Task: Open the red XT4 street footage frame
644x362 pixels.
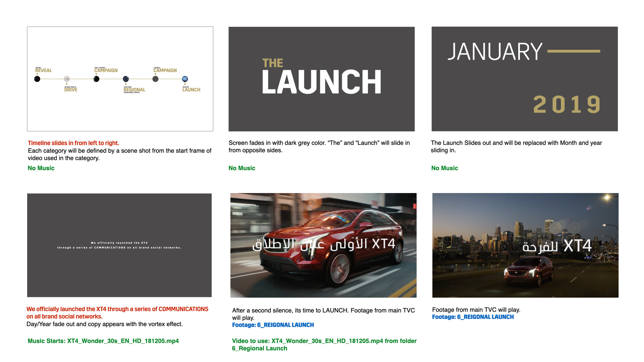Action: [323, 245]
